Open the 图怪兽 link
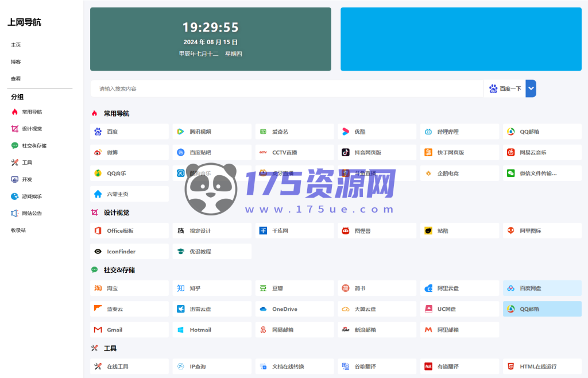This screenshot has width=588, height=378. pyautogui.click(x=377, y=230)
